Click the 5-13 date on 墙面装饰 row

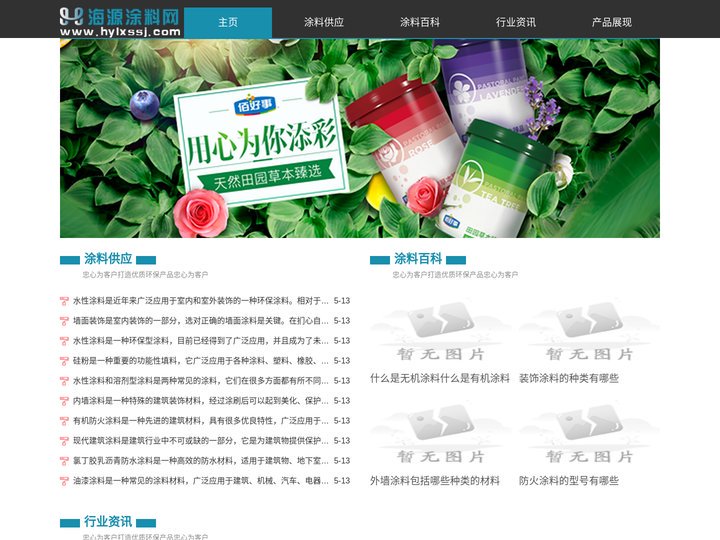pos(342,321)
